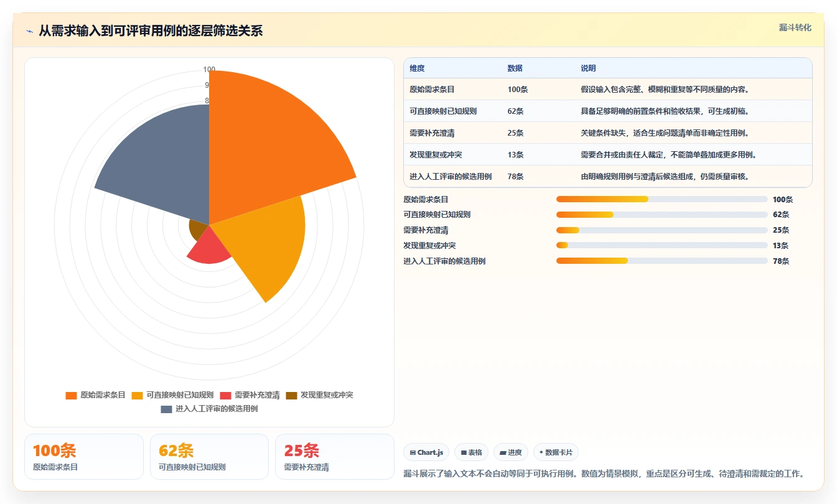Click the 需要补充澄清 progress bar
837x504 pixels.
point(662,230)
